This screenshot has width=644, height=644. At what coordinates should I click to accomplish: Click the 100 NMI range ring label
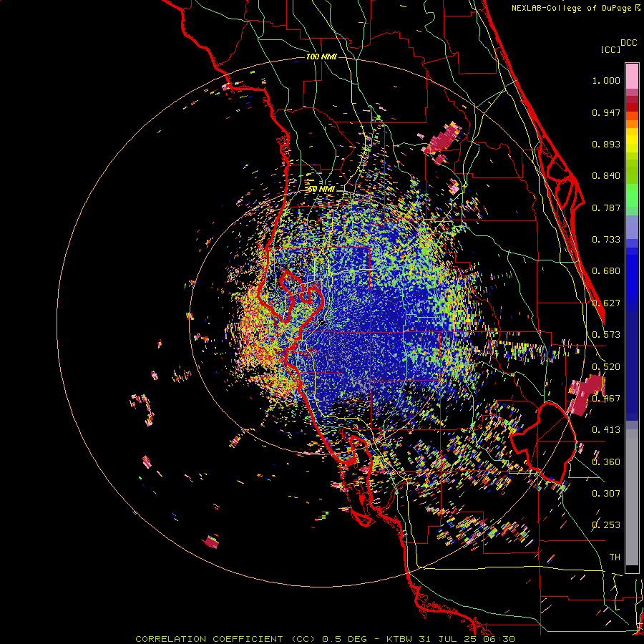pos(321,57)
